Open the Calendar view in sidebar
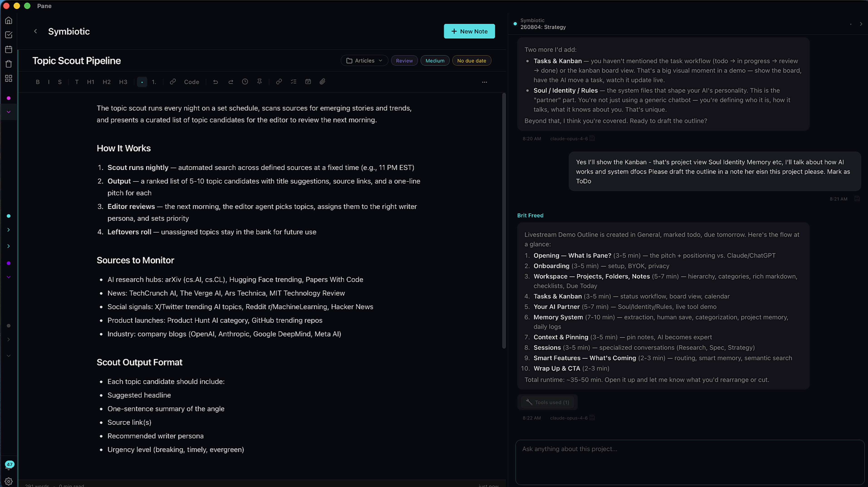 click(9, 49)
